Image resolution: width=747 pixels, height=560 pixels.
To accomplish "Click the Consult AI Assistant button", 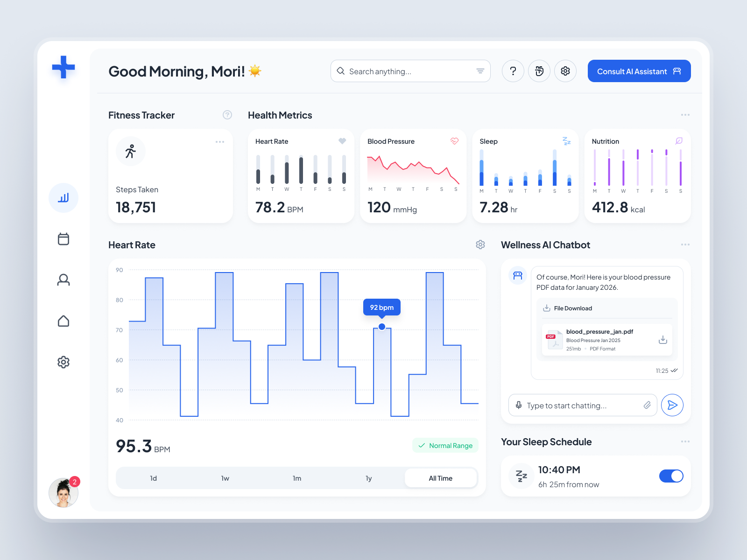I will pyautogui.click(x=639, y=71).
